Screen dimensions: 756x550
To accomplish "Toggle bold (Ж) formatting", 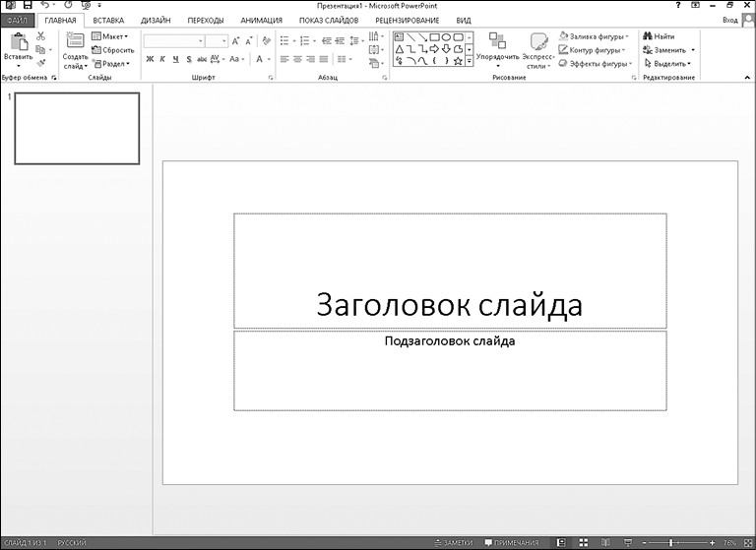I will pyautogui.click(x=150, y=59).
